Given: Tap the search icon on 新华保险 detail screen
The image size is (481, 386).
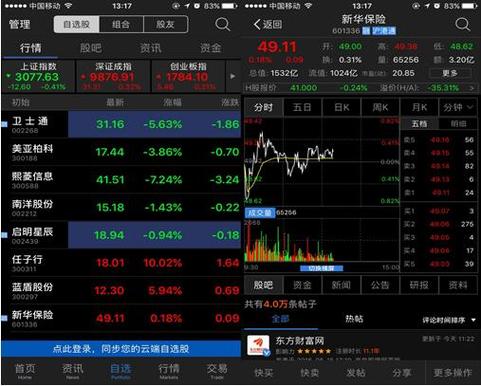Looking at the screenshot, I should [463, 24].
